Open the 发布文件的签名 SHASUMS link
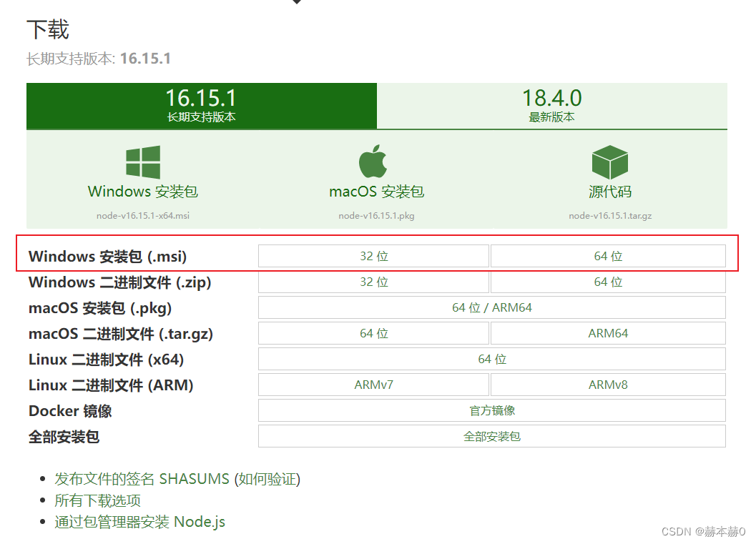 click(142, 479)
